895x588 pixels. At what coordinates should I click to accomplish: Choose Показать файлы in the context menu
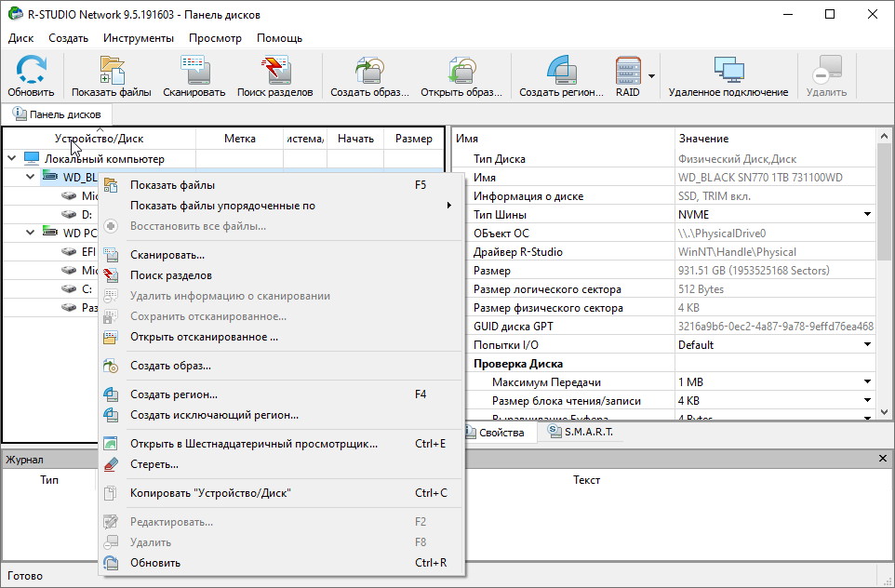click(282, 185)
